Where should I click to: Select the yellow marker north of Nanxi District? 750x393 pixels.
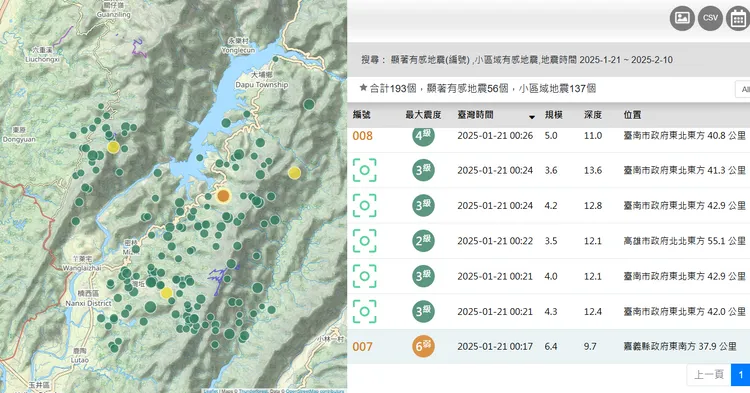coord(166,293)
